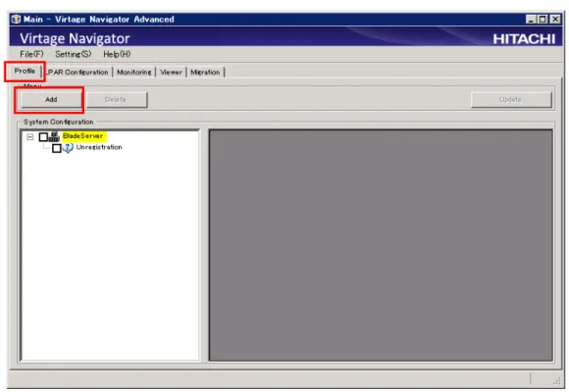Click the window resize grip in status bar

point(557,380)
